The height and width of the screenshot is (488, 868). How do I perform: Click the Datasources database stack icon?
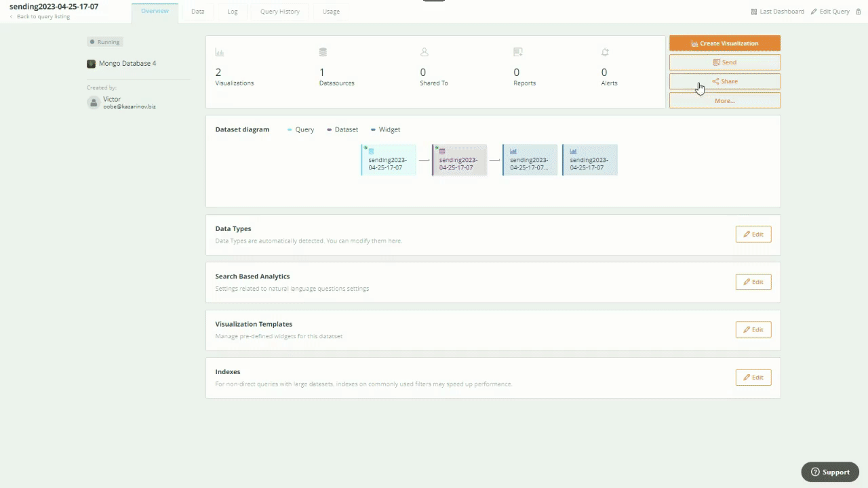tap(323, 52)
